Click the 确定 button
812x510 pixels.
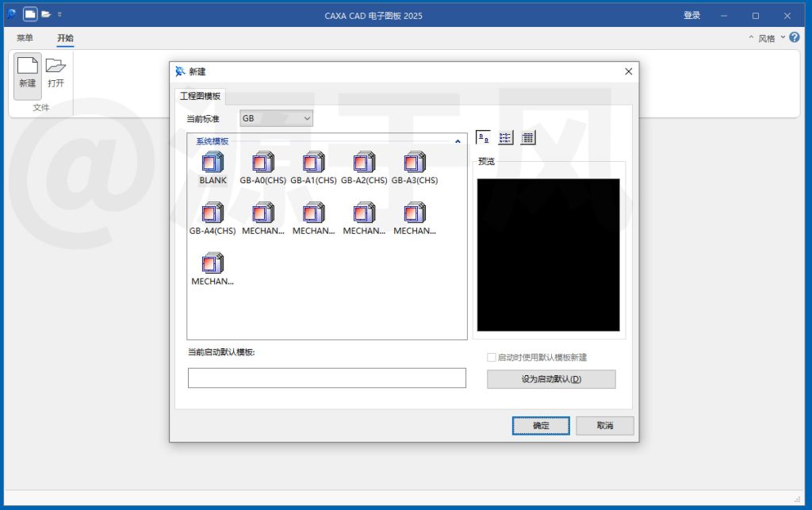[541, 426]
